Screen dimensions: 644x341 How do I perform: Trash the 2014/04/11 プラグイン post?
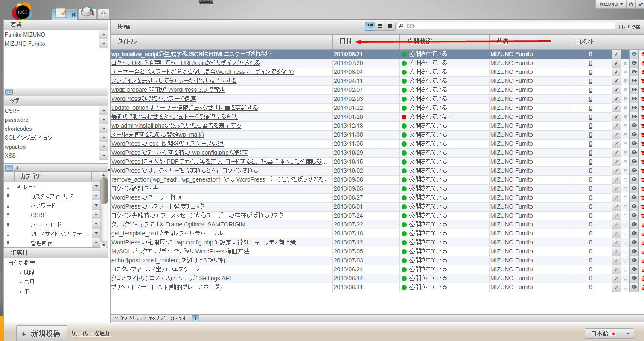click(x=643, y=81)
